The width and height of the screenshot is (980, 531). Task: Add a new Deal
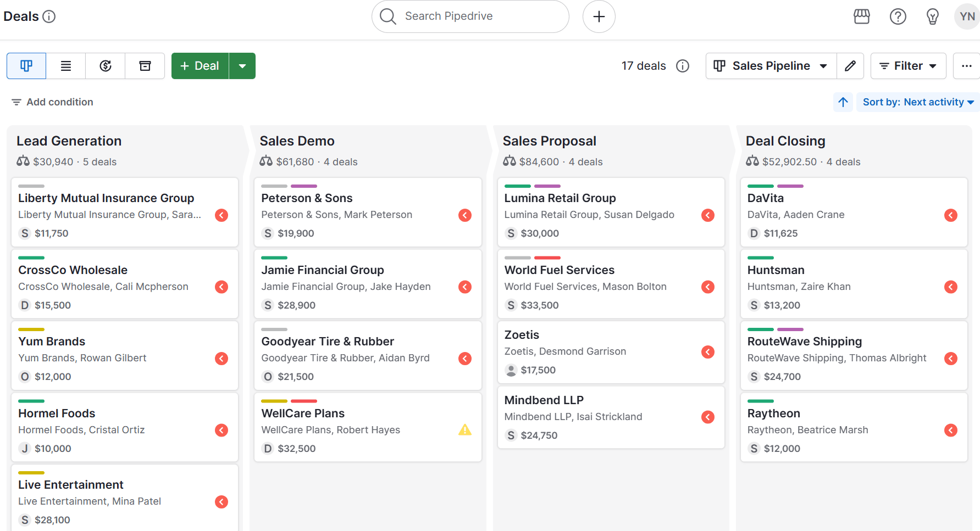point(200,66)
